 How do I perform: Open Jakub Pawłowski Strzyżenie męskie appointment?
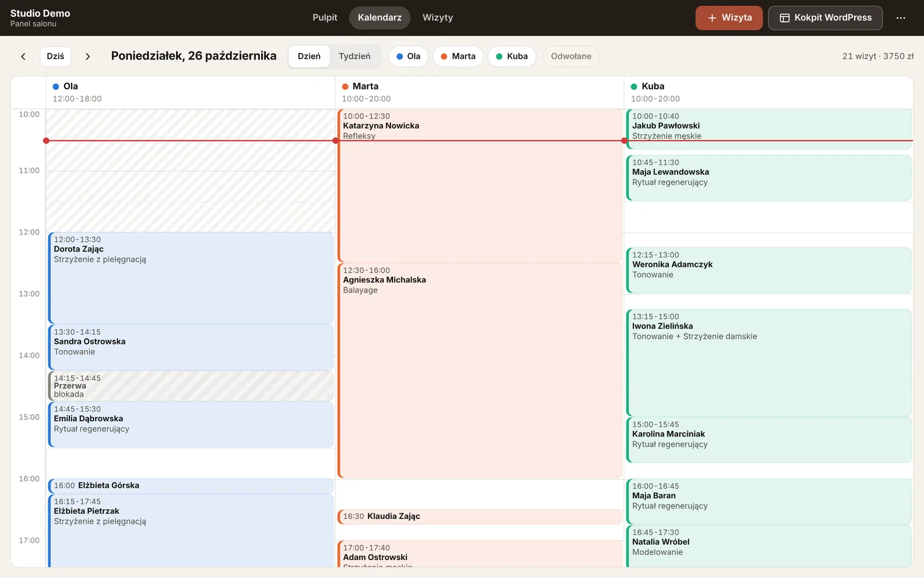769,129
